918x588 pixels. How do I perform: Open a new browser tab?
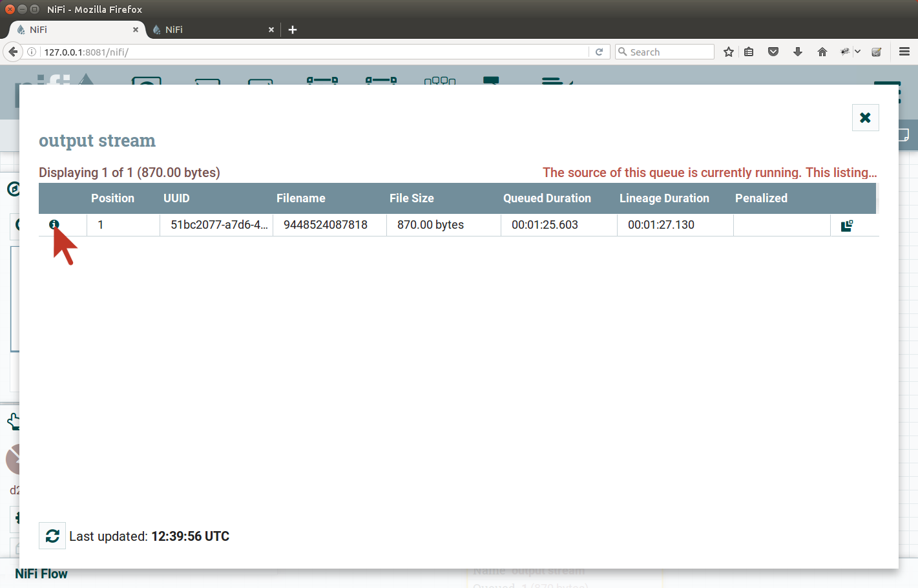coord(293,30)
